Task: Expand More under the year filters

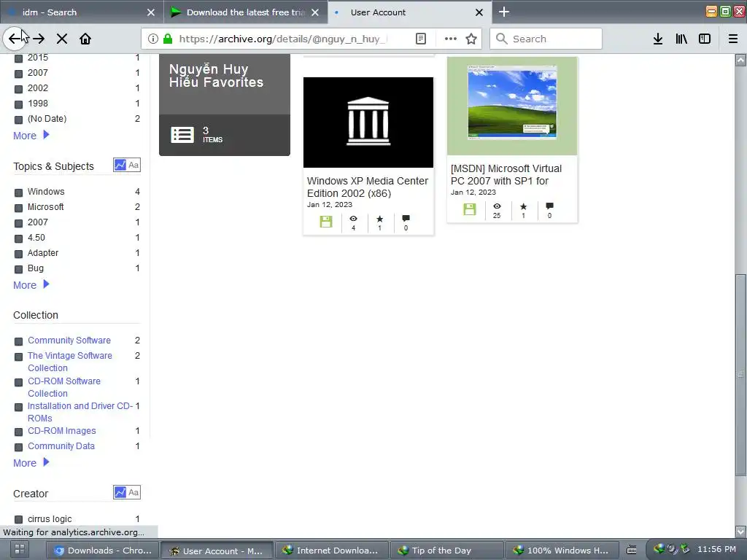Action: tap(31, 136)
